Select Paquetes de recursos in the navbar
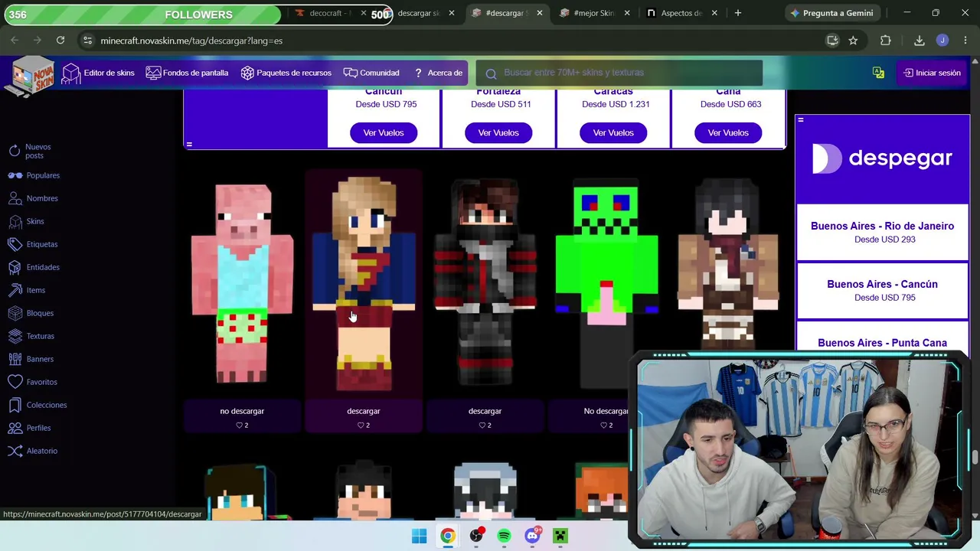Screen dimensions: 980x551 (x=286, y=73)
